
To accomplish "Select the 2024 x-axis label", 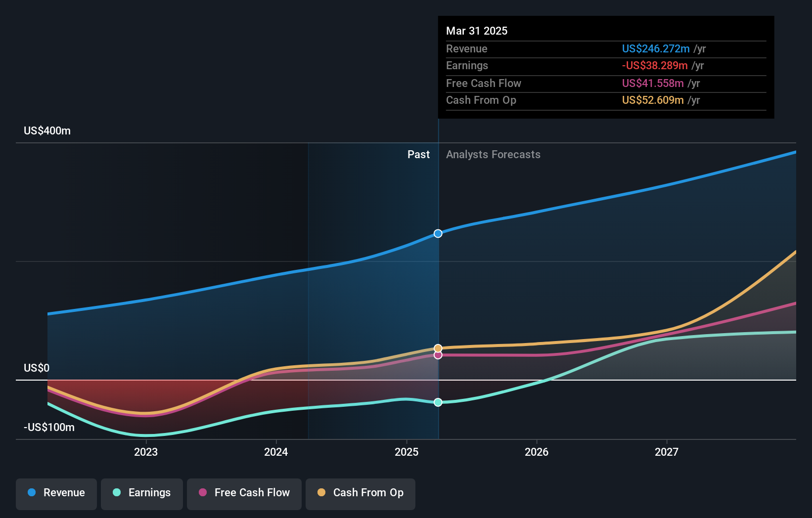I will 276,452.
